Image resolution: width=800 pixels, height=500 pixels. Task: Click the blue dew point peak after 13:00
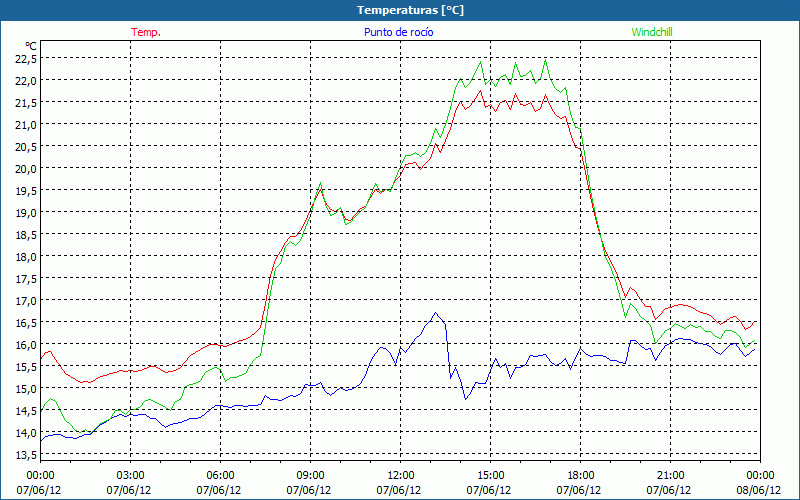(x=435, y=313)
